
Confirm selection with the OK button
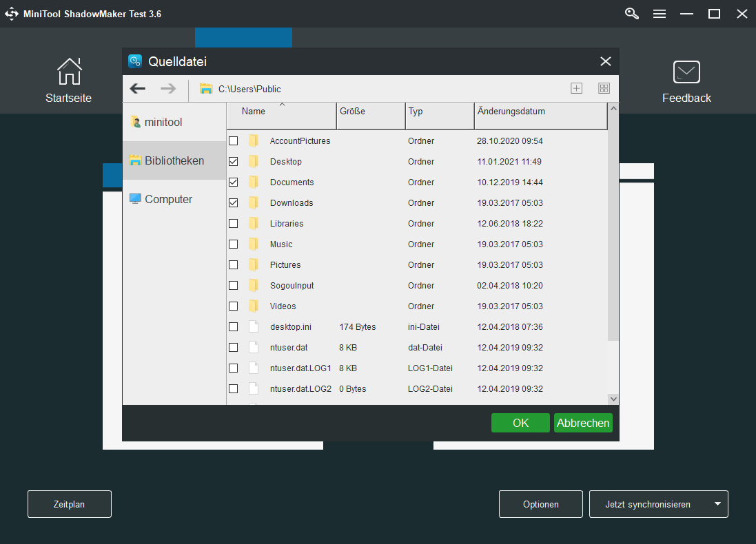pos(520,422)
